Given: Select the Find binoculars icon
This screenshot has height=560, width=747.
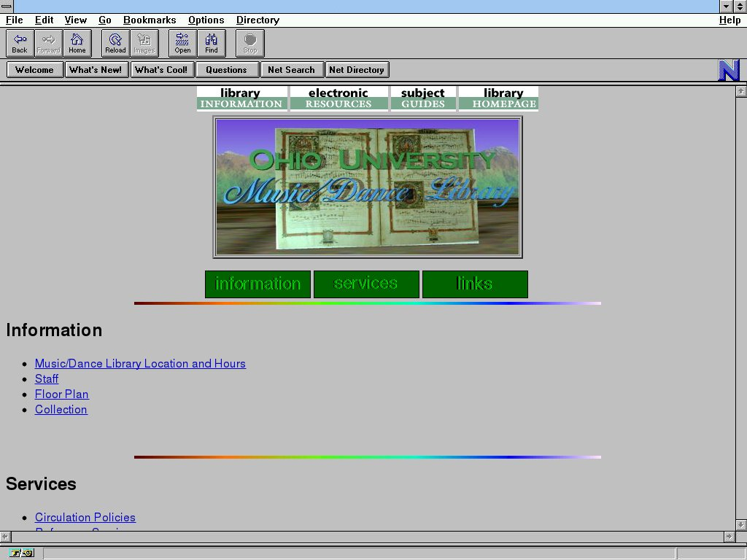Looking at the screenshot, I should click(212, 43).
